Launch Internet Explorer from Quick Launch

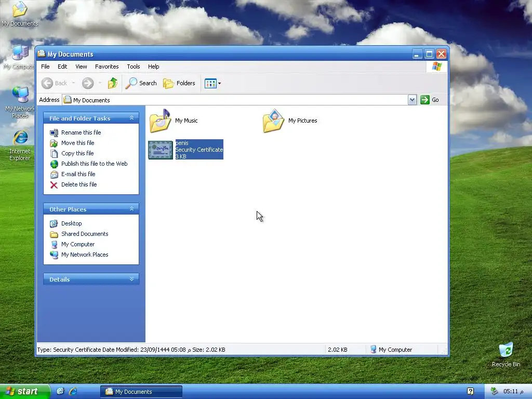click(x=73, y=391)
